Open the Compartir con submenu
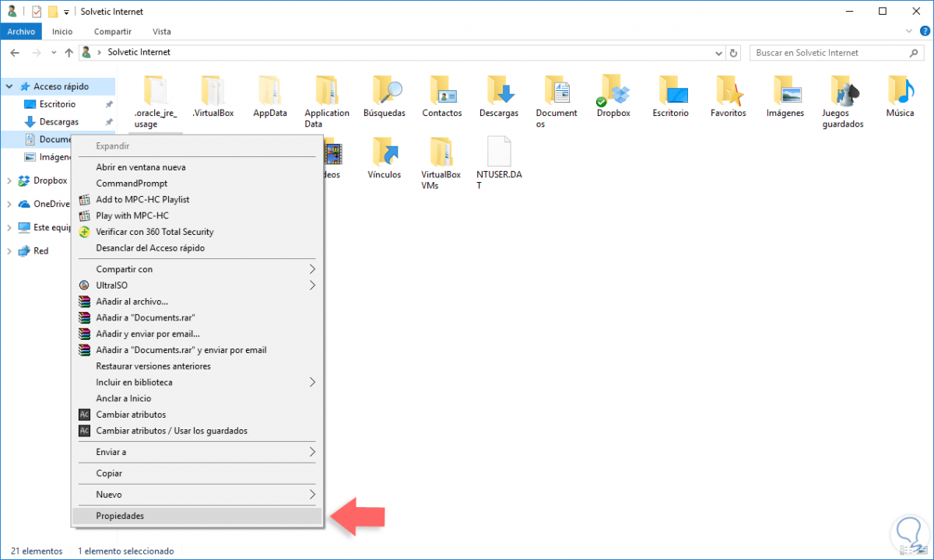The height and width of the screenshot is (560, 934). 197,269
